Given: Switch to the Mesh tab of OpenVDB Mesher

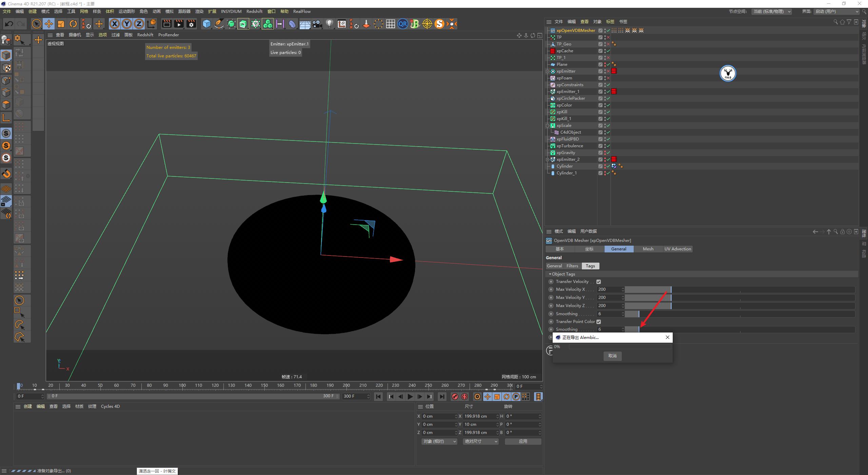Looking at the screenshot, I should pos(647,249).
